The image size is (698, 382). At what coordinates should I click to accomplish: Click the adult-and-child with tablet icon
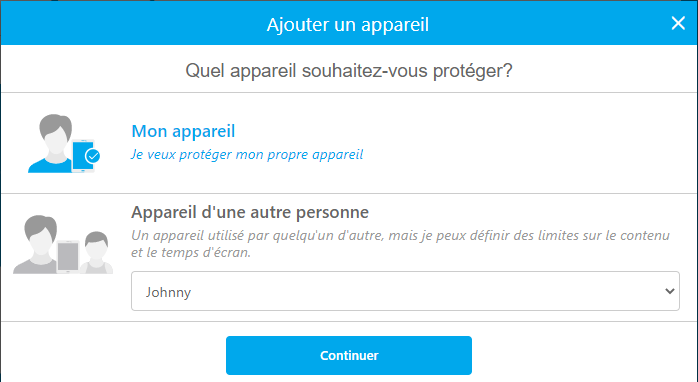(63, 244)
